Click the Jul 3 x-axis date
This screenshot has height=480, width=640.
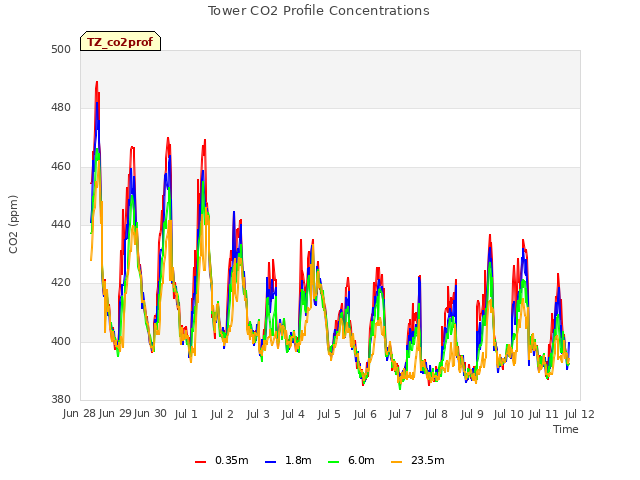pyautogui.click(x=258, y=414)
